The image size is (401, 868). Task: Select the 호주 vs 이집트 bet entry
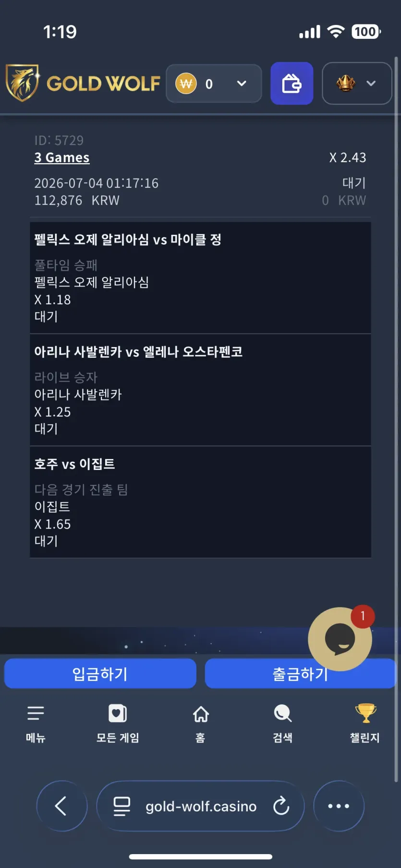200,502
